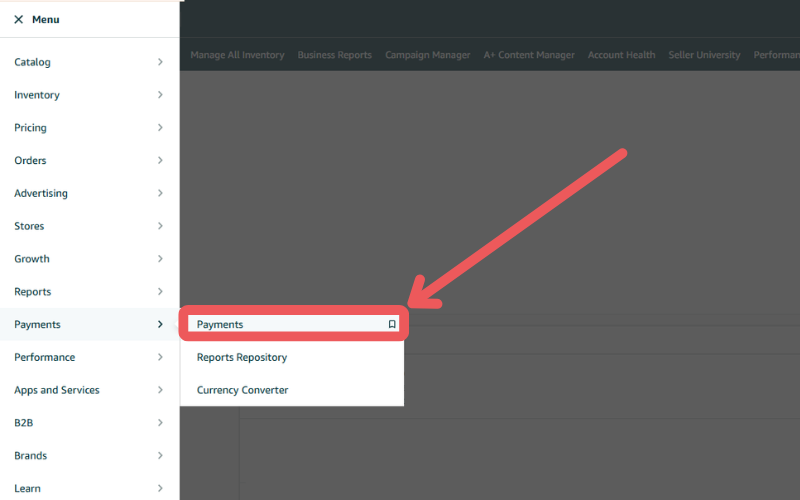Open Business Reports in top bar
This screenshot has width=800, height=500.
tap(335, 55)
